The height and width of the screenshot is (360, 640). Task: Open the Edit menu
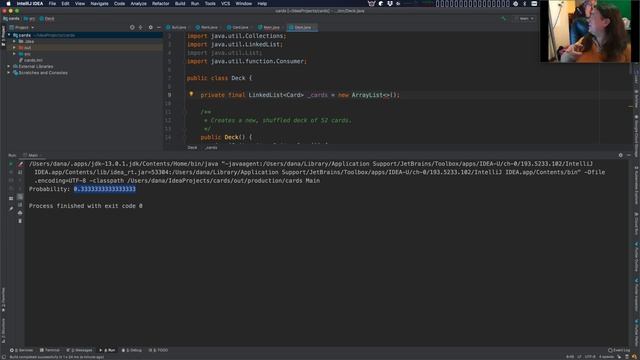(x=65, y=4)
